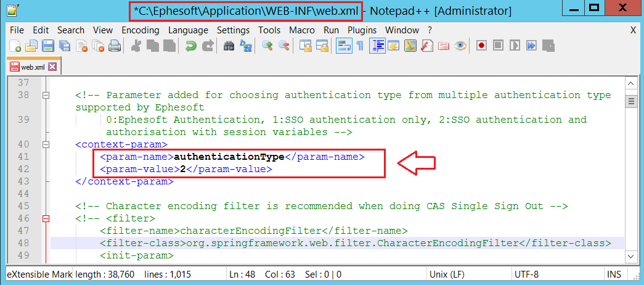Click the vertical scrollbar down arrow
This screenshot has width=644, height=285.
(630, 256)
